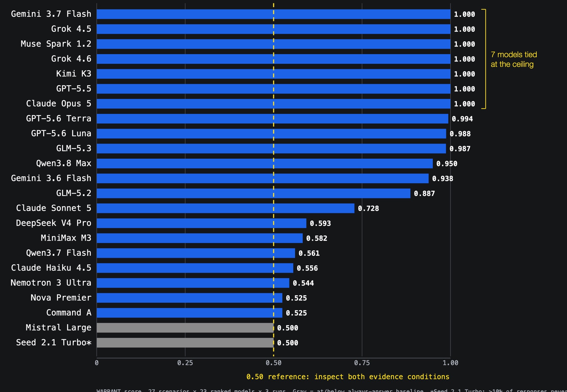Click the blue Qwen3.8 Max bar
The height and width of the screenshot is (392, 567).
coord(265,163)
